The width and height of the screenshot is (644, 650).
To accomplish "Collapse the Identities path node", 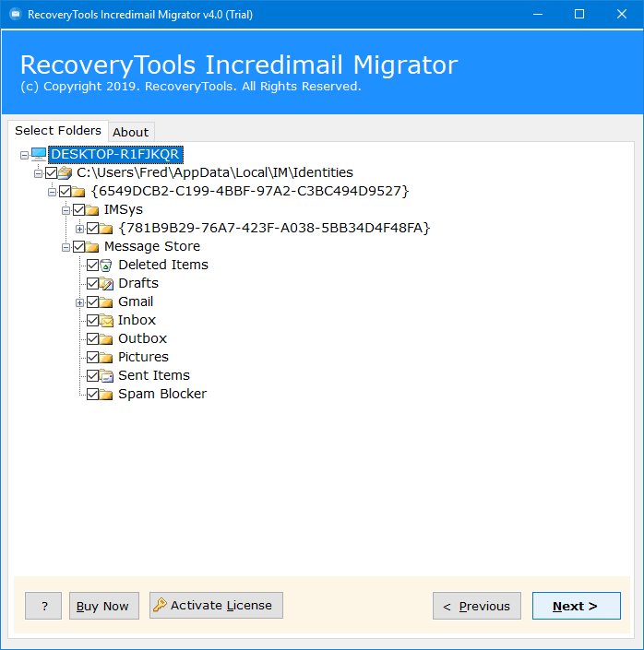I will click(x=38, y=173).
